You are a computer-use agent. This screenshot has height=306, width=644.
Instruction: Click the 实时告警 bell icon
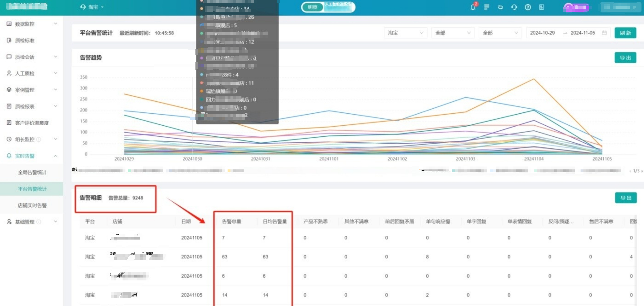coord(9,156)
